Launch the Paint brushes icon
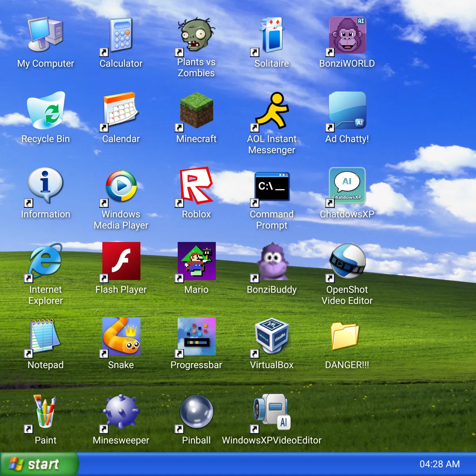 pyautogui.click(x=46, y=412)
